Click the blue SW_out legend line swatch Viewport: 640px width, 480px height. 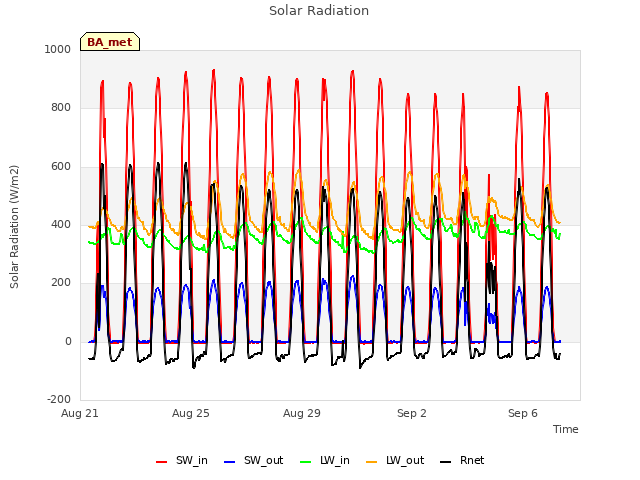click(230, 462)
